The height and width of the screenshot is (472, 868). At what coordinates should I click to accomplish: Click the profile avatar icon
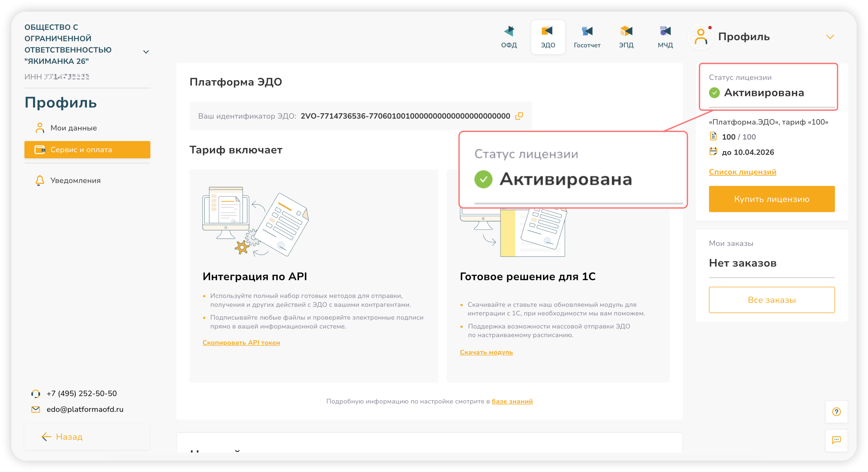pos(701,37)
